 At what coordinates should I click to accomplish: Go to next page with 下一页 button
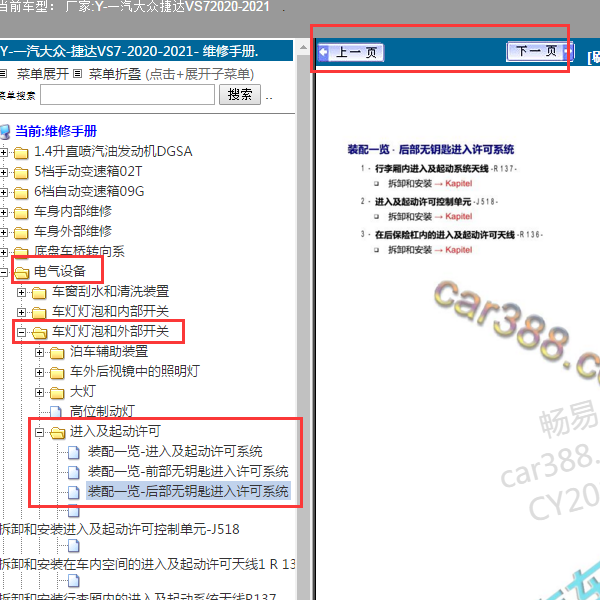click(540, 51)
